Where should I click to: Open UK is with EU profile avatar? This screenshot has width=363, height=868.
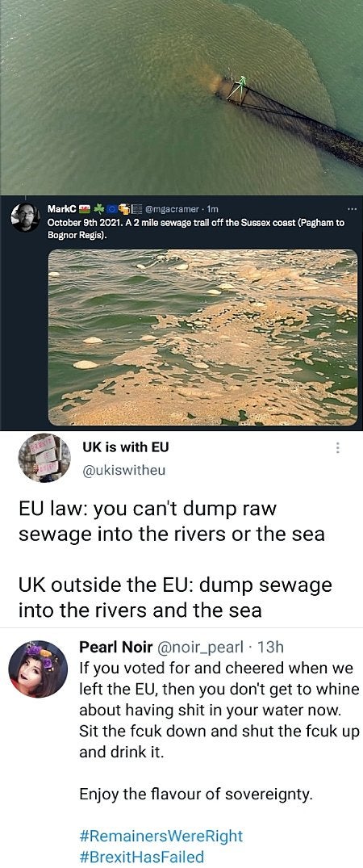[x=44, y=457]
